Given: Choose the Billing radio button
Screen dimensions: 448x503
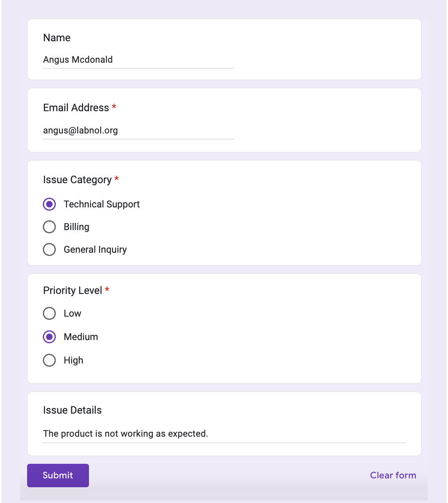Looking at the screenshot, I should [49, 227].
